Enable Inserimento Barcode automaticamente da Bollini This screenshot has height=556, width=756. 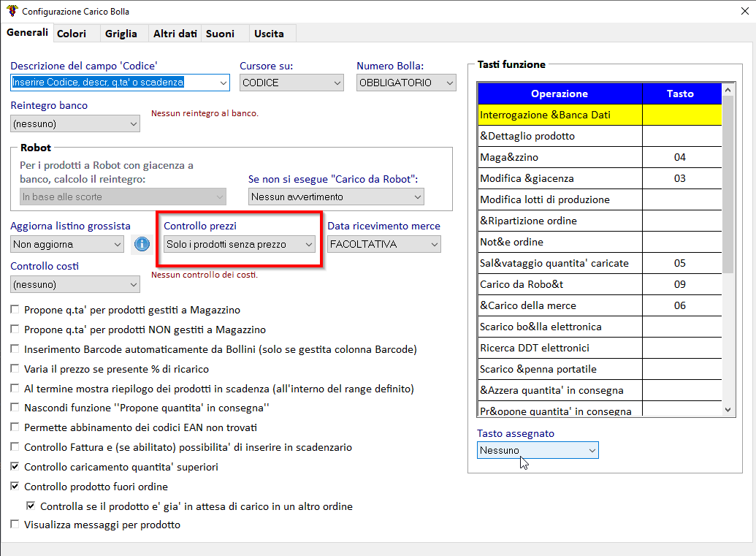pos(15,349)
